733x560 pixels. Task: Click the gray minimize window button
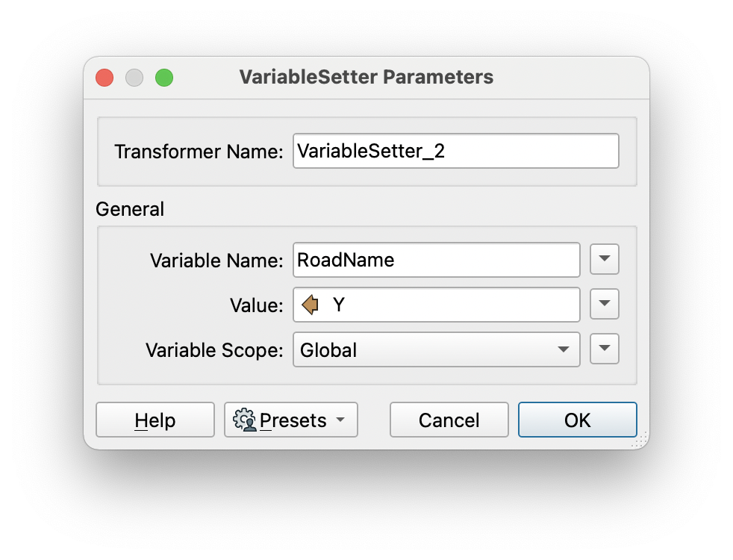(134, 78)
